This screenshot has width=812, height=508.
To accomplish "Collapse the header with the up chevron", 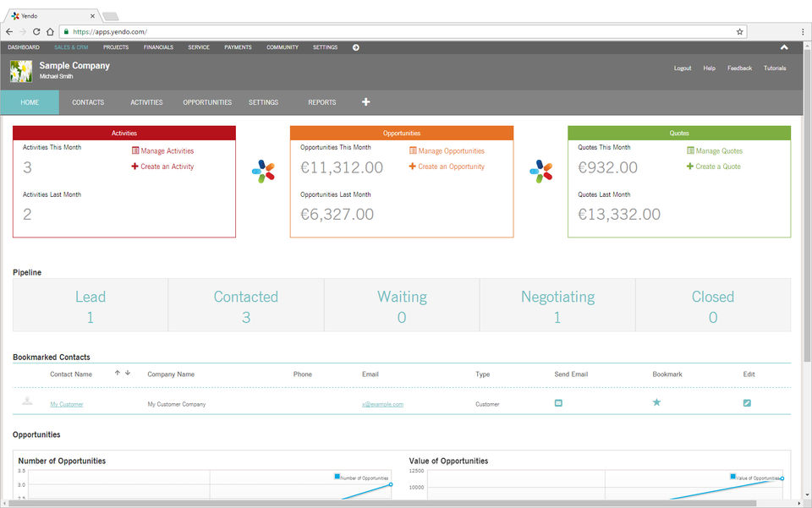I will [x=784, y=47].
